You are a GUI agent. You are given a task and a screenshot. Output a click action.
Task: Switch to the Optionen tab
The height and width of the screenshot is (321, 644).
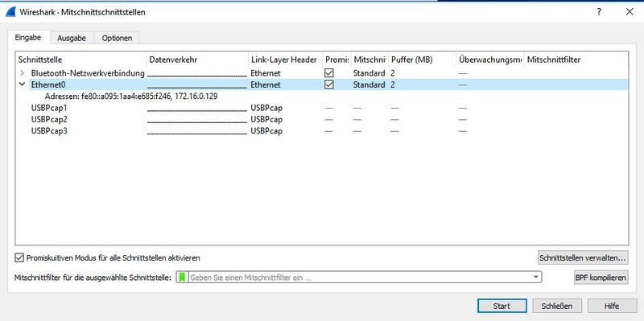pos(117,38)
